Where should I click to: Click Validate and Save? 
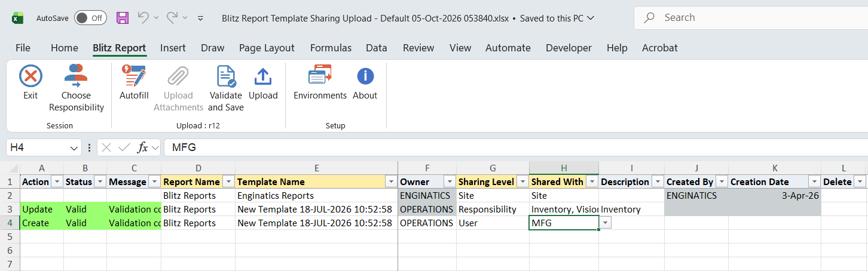[226, 90]
